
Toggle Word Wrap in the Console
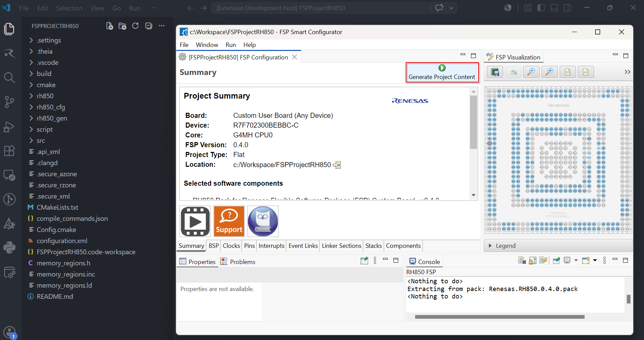point(543,260)
